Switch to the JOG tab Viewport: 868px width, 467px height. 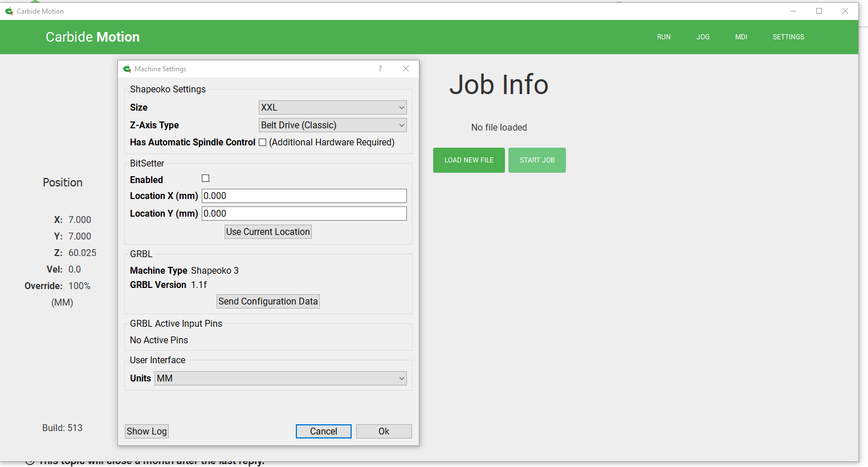703,37
